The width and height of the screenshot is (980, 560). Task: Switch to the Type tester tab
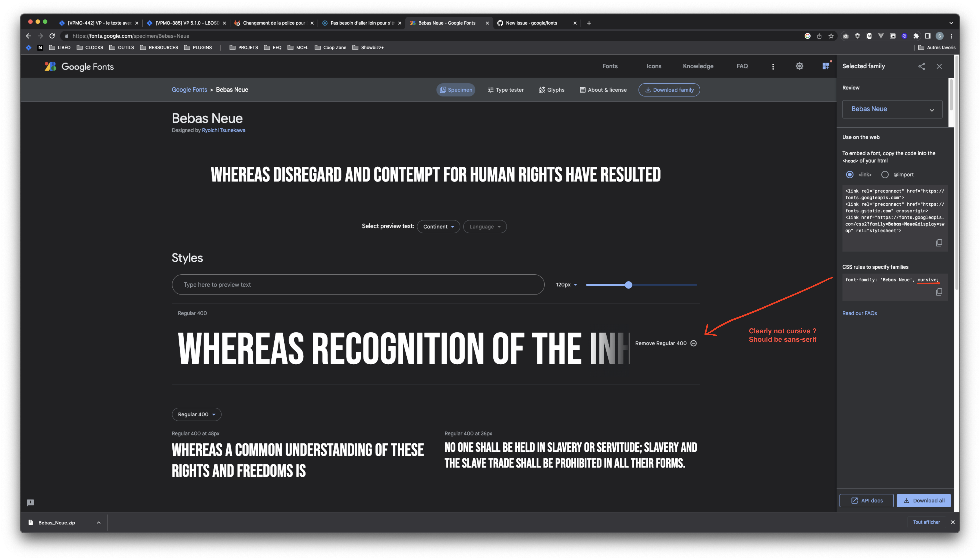(x=505, y=90)
